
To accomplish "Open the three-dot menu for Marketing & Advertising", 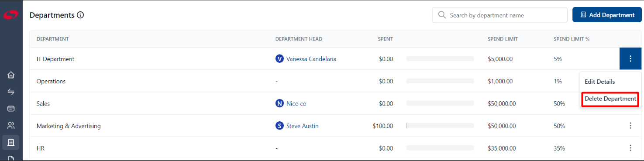I will coord(630,126).
